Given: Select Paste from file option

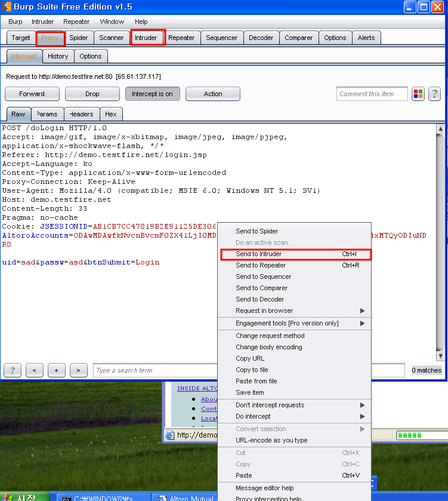Looking at the screenshot, I should (294, 381).
